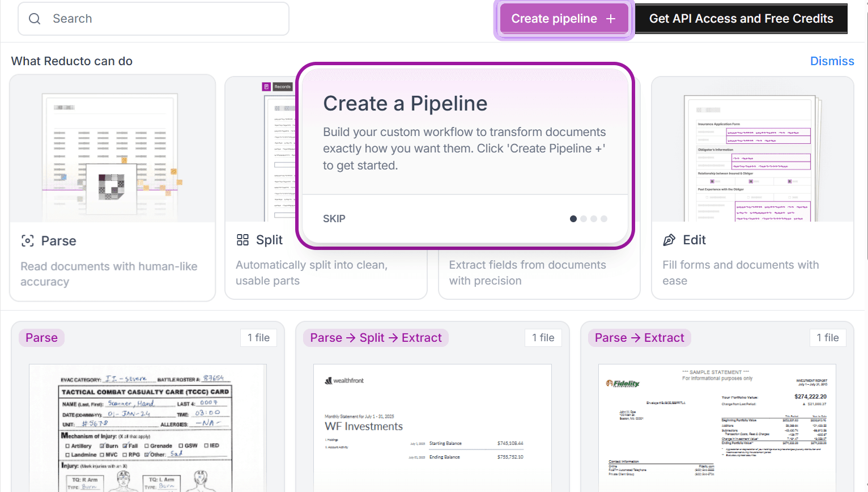Click the search magnifier icon
Viewport: 868px width, 492px height.
pyautogui.click(x=35, y=19)
